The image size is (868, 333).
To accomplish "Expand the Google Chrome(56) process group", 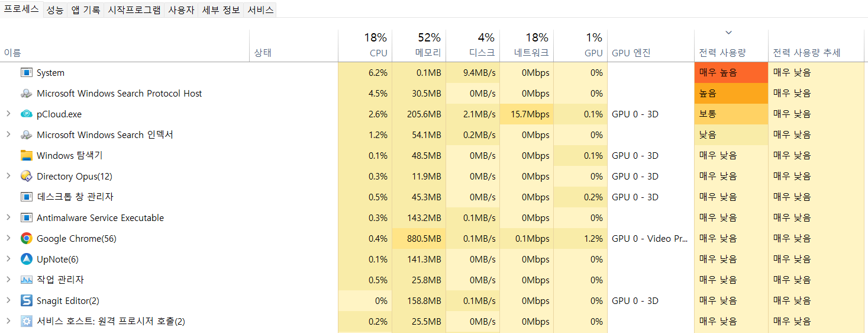I will click(x=8, y=239).
